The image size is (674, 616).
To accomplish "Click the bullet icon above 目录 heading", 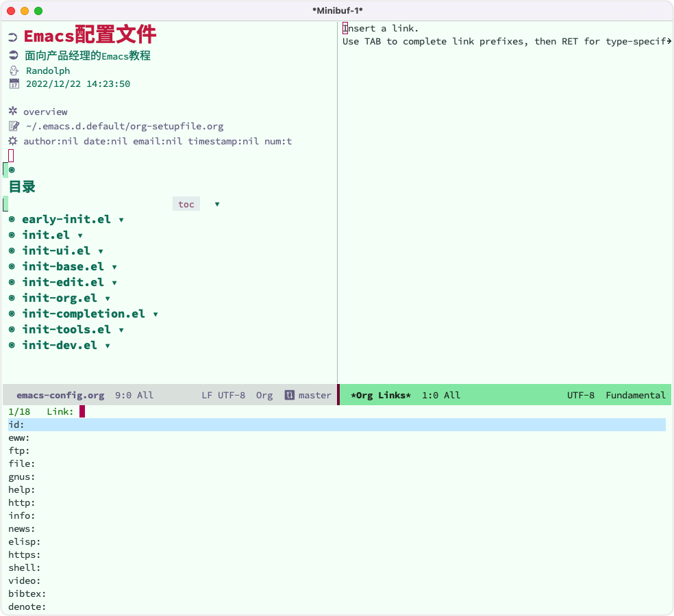I will coord(12,170).
